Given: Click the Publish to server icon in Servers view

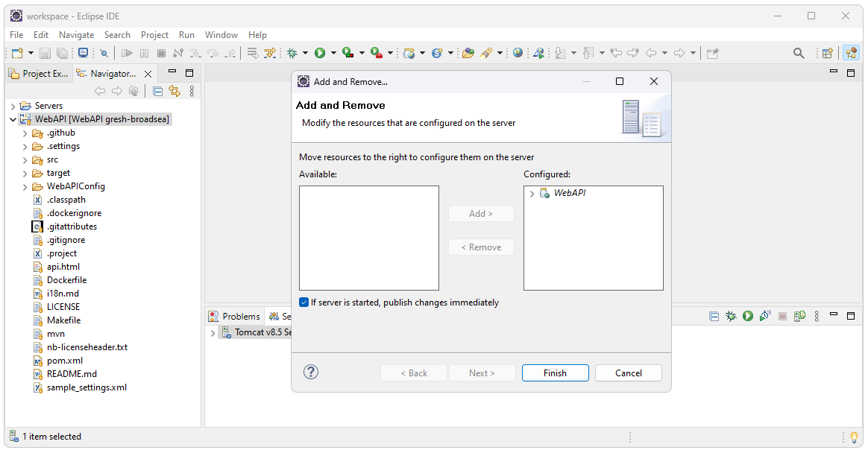Looking at the screenshot, I should pyautogui.click(x=799, y=316).
